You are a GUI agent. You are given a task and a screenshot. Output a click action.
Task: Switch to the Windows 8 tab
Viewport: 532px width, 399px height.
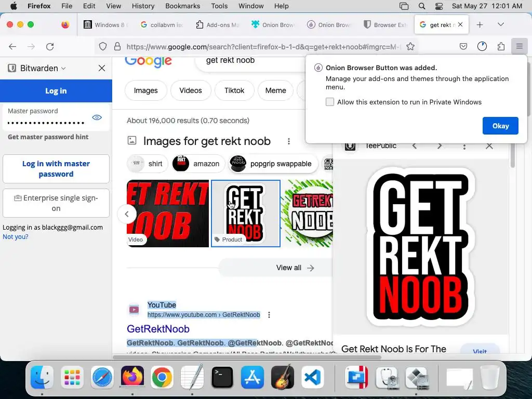click(x=106, y=25)
